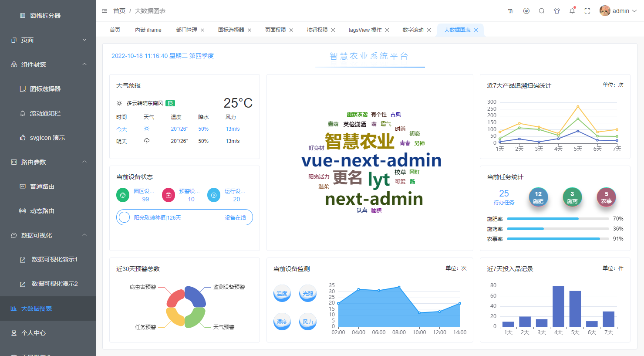
Task: Close the 数字滚动 tab
Action: [x=429, y=30]
